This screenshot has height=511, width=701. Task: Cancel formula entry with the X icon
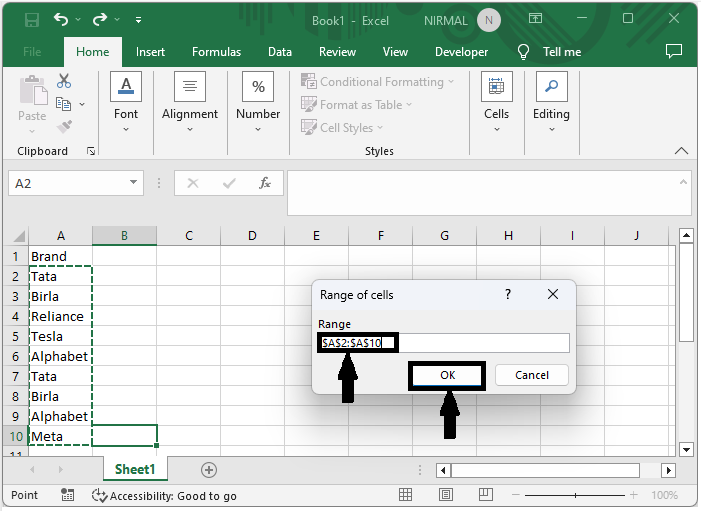click(193, 183)
